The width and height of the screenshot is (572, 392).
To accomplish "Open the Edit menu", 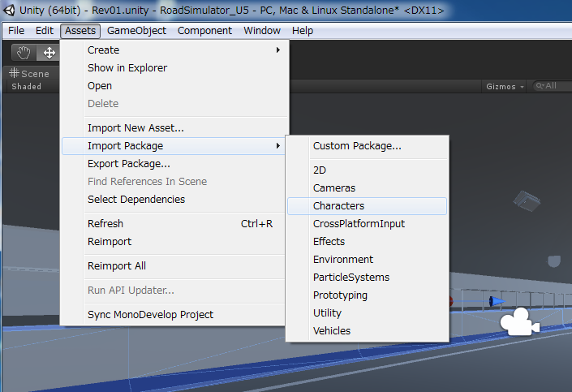I will [x=45, y=31].
